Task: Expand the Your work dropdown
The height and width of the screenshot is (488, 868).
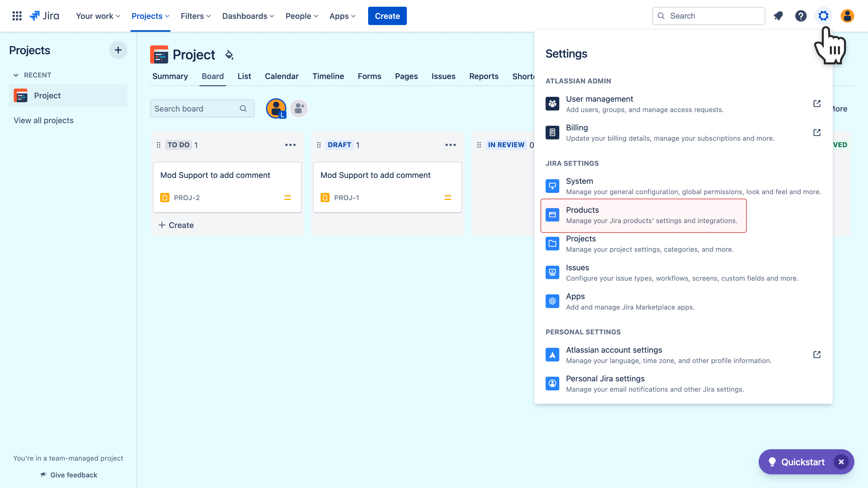Action: click(x=98, y=16)
